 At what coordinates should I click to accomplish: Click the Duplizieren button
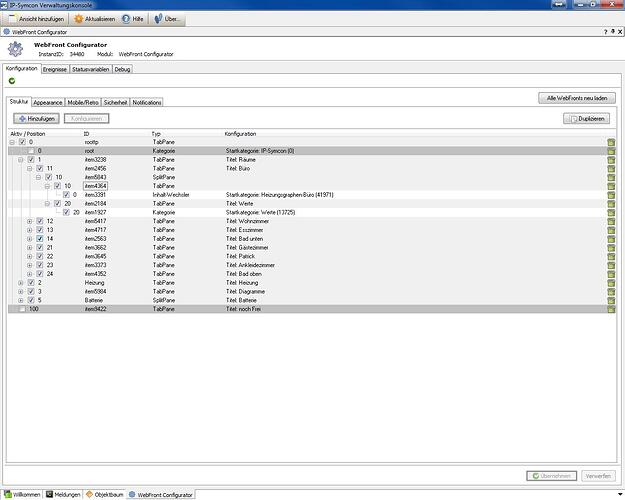586,119
